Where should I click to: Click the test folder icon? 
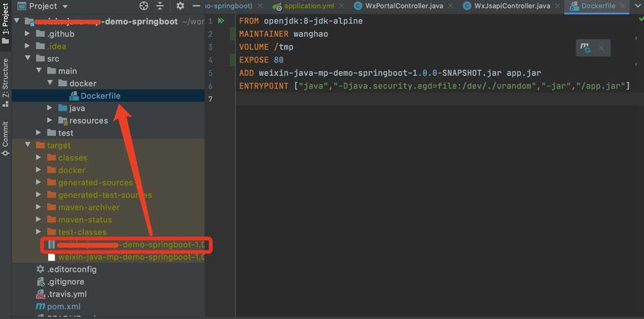(51, 133)
